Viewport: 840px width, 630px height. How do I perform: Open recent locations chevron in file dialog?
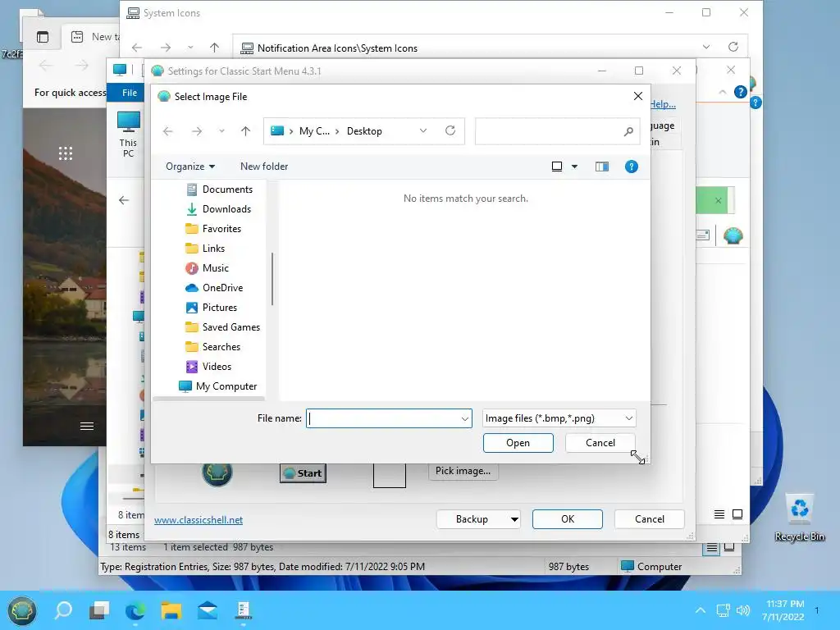point(221,131)
